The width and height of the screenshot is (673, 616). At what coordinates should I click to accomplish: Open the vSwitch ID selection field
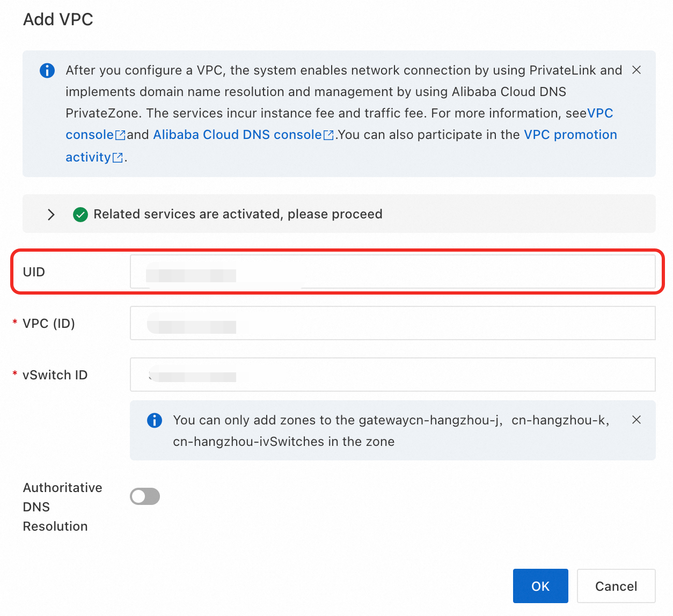392,375
